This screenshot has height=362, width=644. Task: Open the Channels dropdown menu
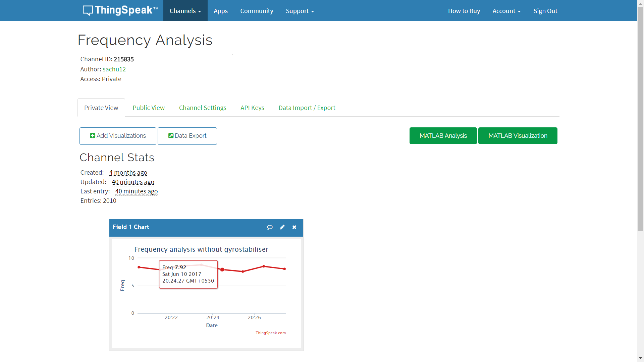185,11
